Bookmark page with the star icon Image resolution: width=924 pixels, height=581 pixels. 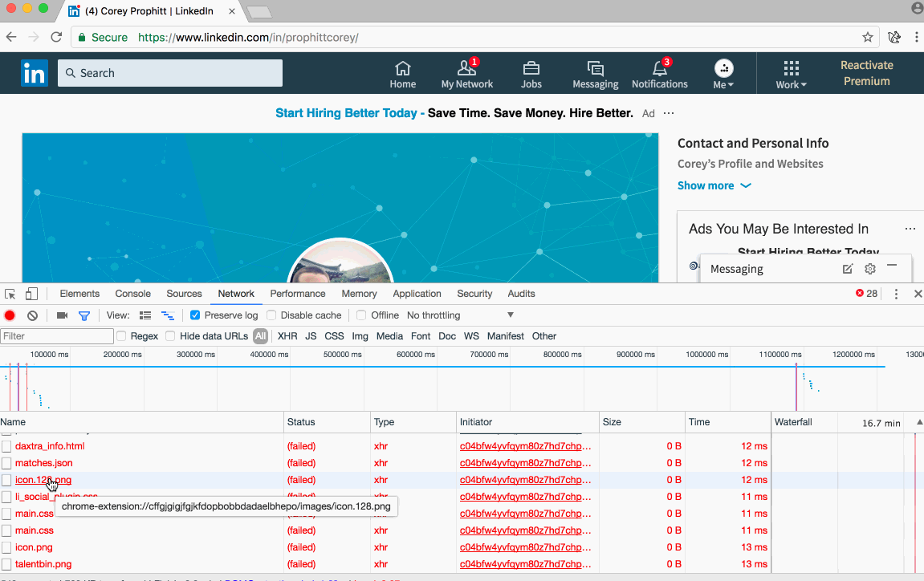point(868,37)
